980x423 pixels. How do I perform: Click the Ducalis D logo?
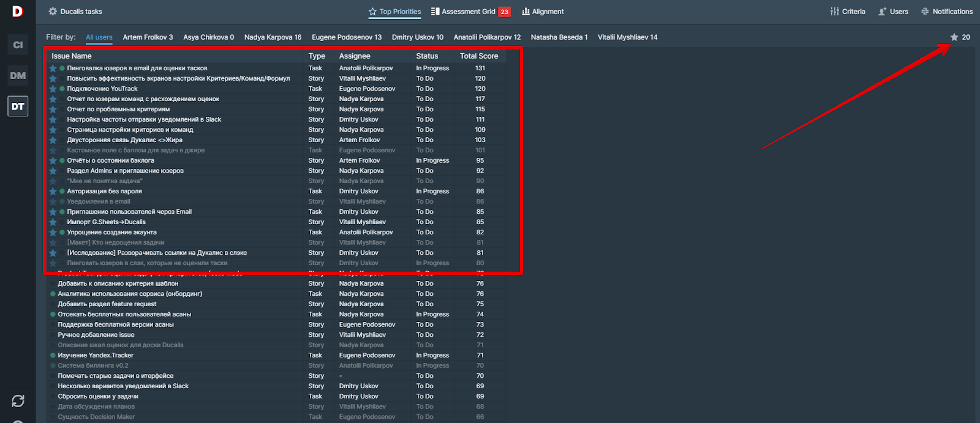point(17,11)
